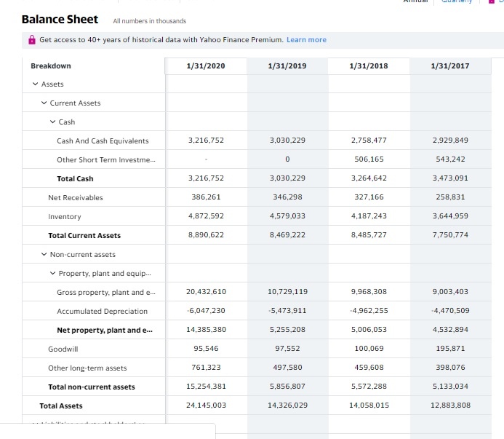The image size is (504, 439).
Task: Click the 4,187,243 inventory value
Action: pyautogui.click(x=369, y=216)
